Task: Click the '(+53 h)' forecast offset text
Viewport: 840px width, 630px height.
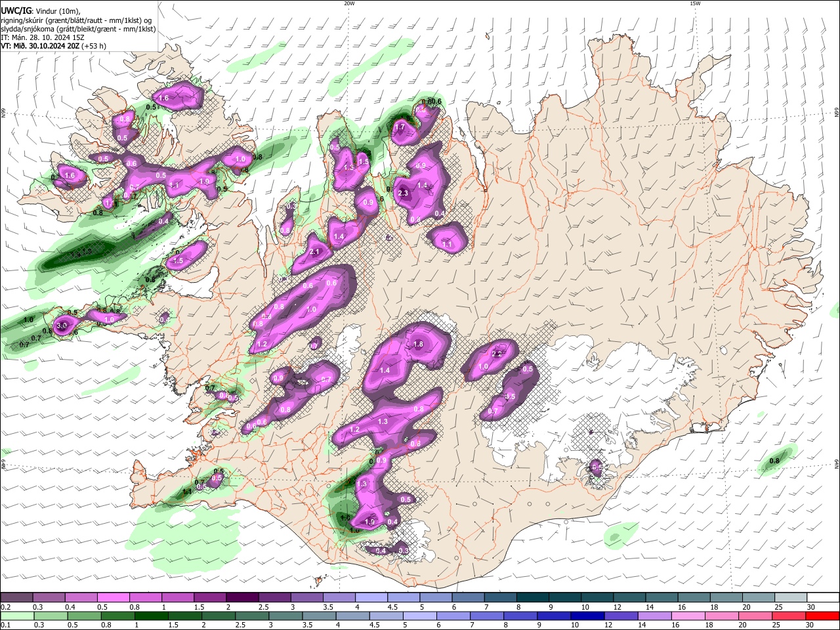Action: tap(94, 46)
